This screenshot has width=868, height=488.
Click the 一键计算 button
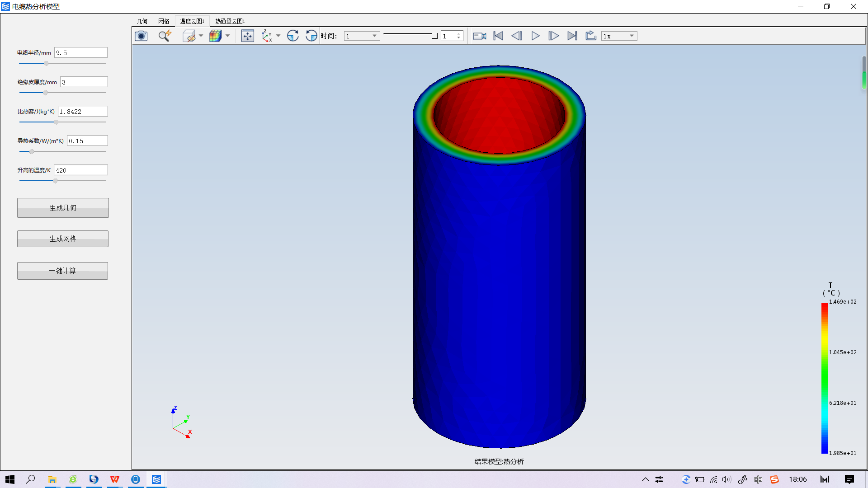click(62, 271)
